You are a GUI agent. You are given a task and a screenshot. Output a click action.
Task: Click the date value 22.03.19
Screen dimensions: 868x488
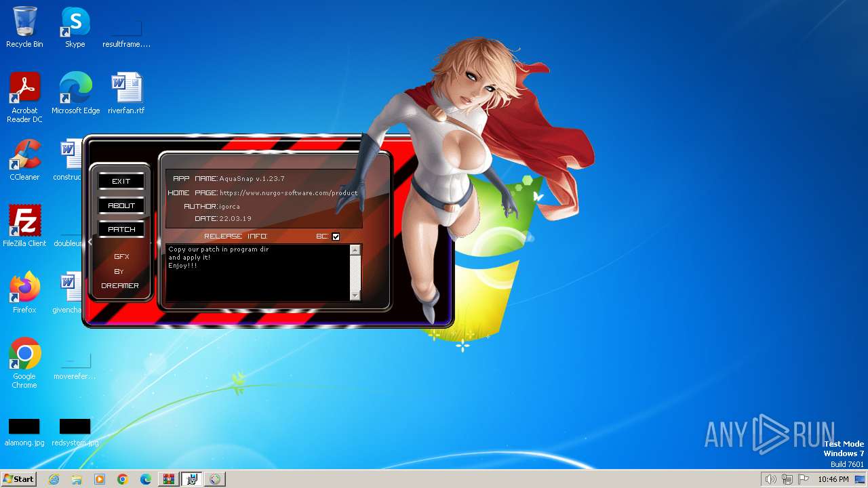pos(235,219)
